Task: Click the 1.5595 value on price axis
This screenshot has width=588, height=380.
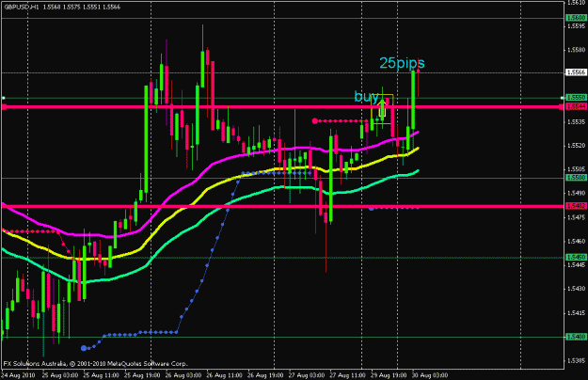Action: [576, 25]
